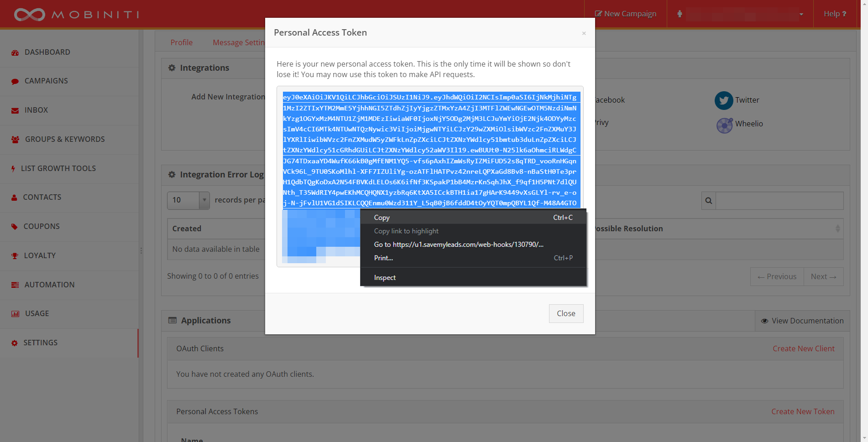Click the user profile icon in header
The height and width of the screenshot is (442, 868).
coord(680,14)
